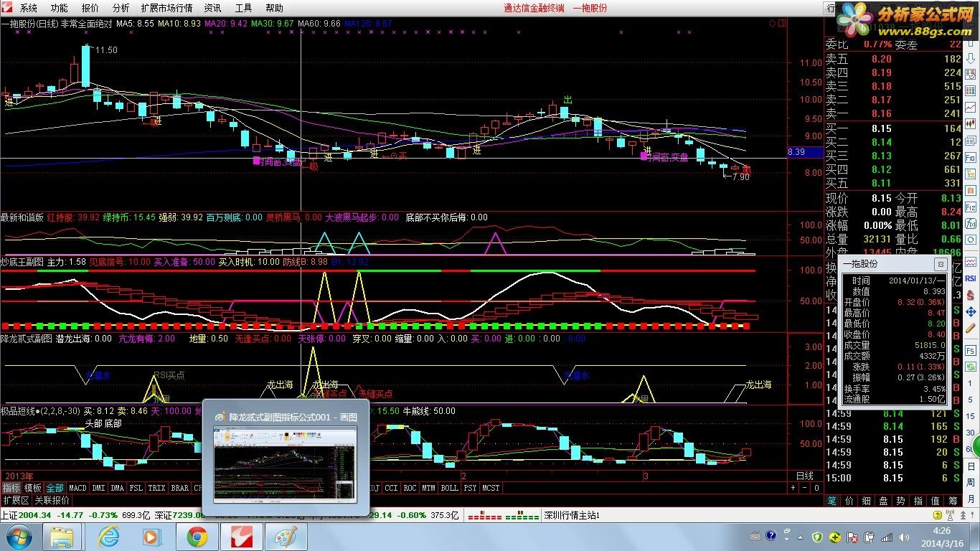Select the 值 tab in quote panel
Screen dimensions: 980x551
tap(936, 501)
